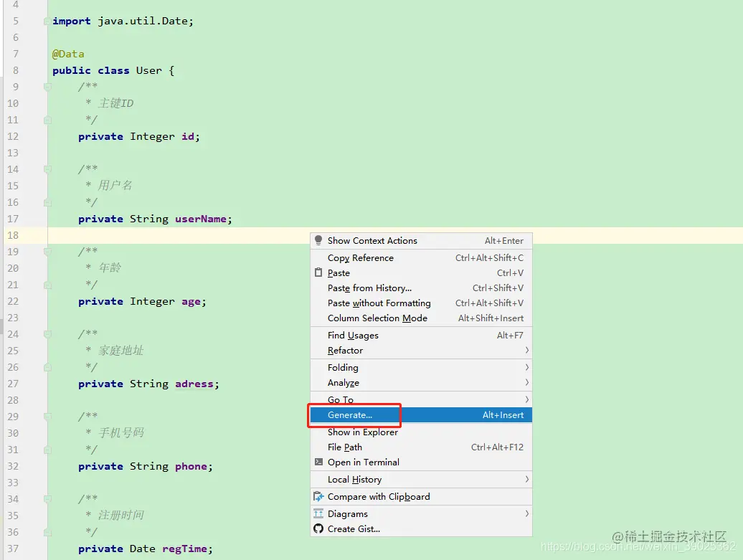This screenshot has width=743, height=560.
Task: Select Find Usages menu entry
Action: coord(421,336)
